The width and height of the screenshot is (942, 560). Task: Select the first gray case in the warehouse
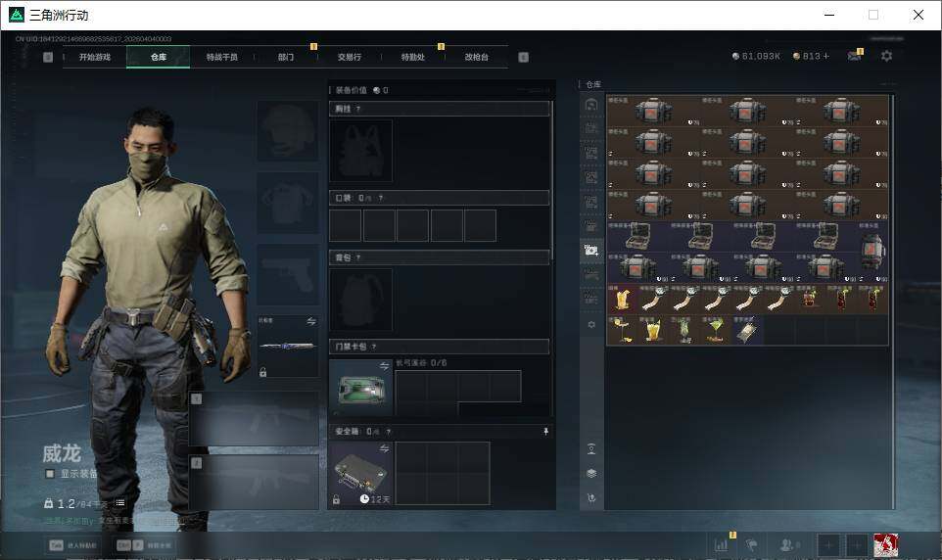point(654,111)
